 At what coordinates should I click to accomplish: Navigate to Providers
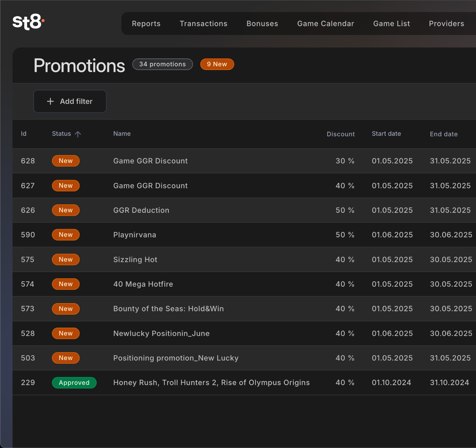click(x=446, y=23)
